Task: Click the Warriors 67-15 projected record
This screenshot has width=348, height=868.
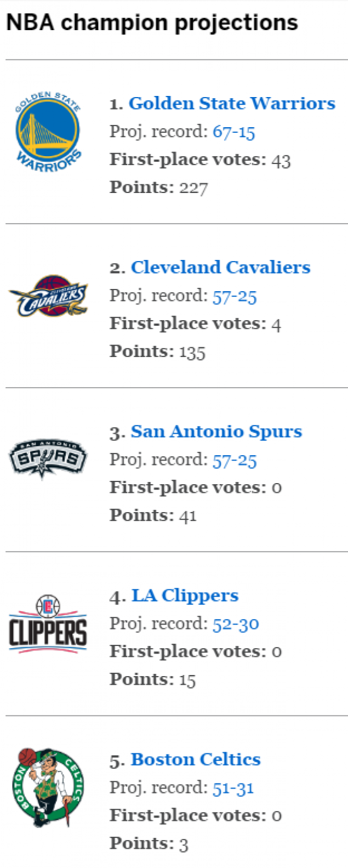Action: tap(234, 132)
